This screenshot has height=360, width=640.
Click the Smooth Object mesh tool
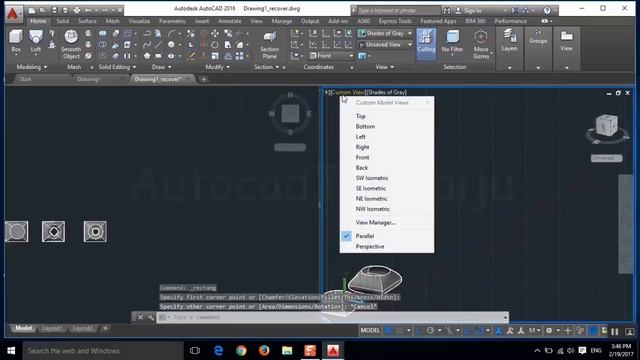click(x=71, y=44)
